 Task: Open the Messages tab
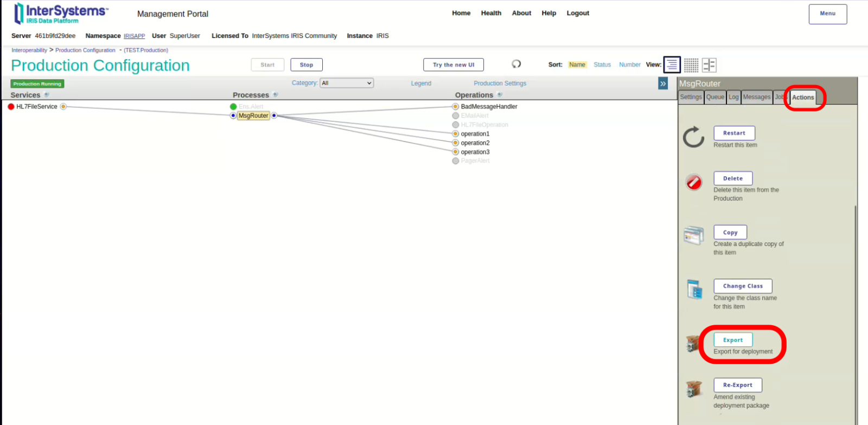click(x=757, y=97)
